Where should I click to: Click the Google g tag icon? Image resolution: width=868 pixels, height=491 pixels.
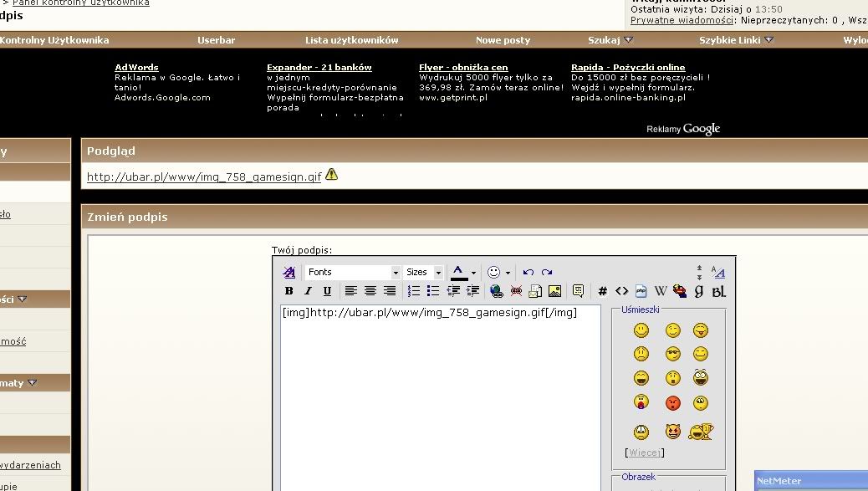tap(698, 291)
